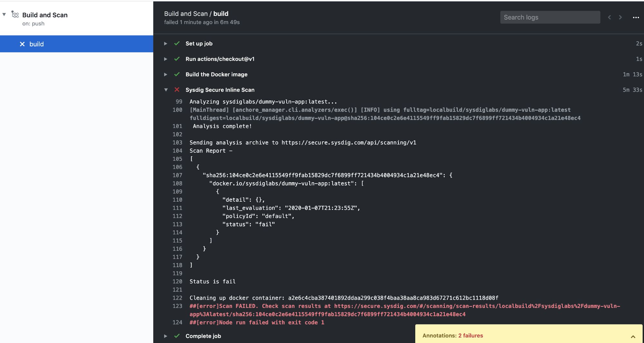Select log line number 103
The width and height of the screenshot is (644, 343).
(178, 143)
